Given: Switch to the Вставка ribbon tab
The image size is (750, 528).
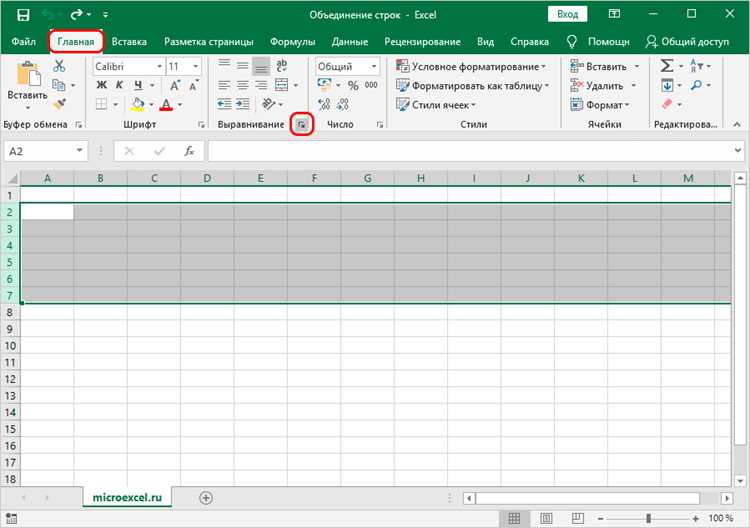Looking at the screenshot, I should coord(129,42).
